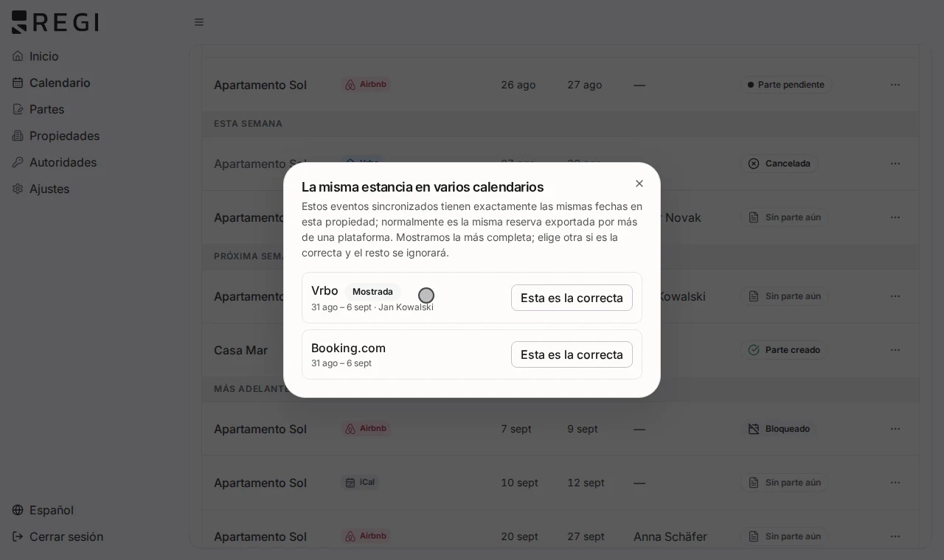944x560 pixels.
Task: Open row menu for the Bloqueado reservation
Action: 895,429
